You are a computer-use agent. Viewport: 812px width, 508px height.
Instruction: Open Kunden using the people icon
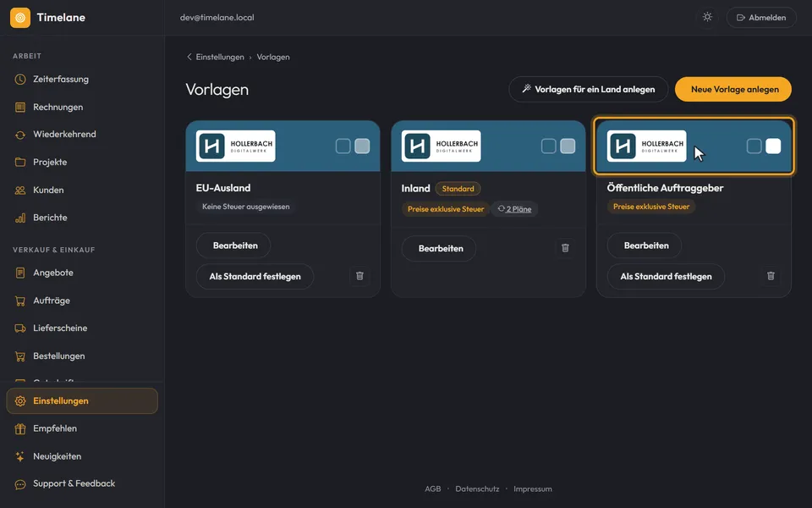pyautogui.click(x=20, y=190)
